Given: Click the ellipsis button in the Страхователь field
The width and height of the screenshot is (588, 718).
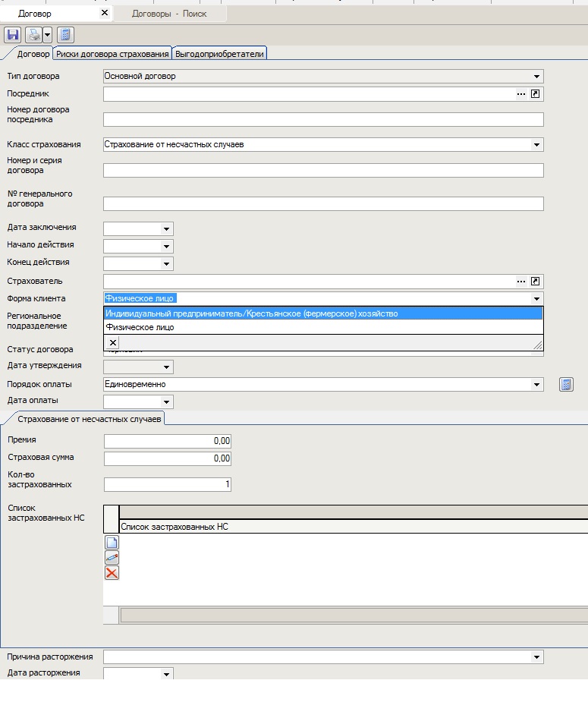Looking at the screenshot, I should pyautogui.click(x=521, y=282).
